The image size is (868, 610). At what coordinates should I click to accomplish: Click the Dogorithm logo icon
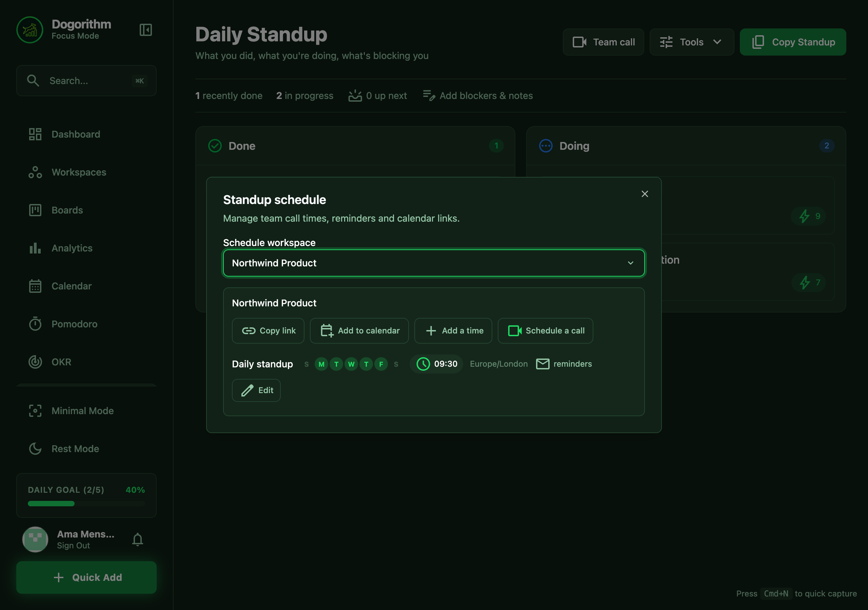pos(30,29)
